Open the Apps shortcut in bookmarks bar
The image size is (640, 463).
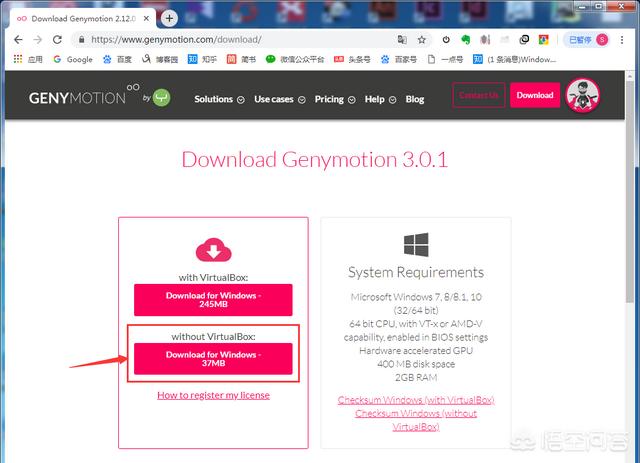tap(27, 59)
